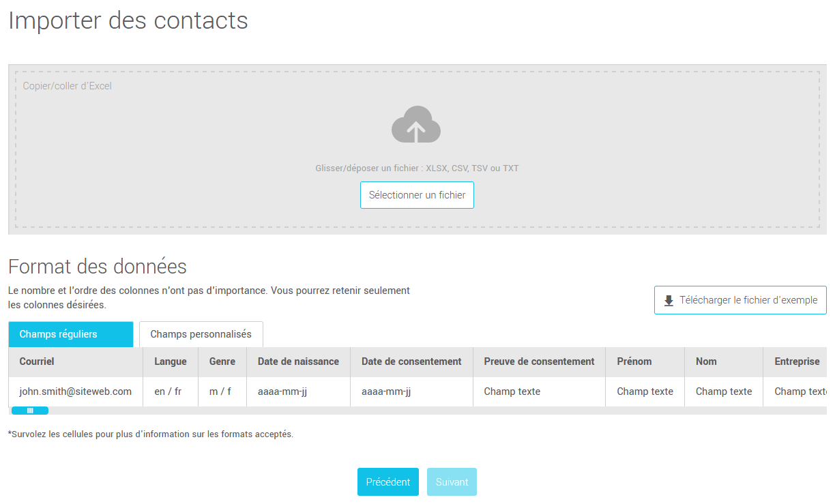
Task: Download the example file
Action: pos(740,299)
